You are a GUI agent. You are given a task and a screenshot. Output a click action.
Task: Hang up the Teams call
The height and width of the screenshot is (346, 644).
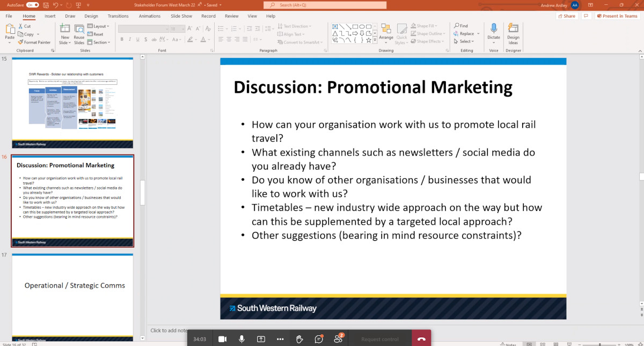tap(421, 339)
